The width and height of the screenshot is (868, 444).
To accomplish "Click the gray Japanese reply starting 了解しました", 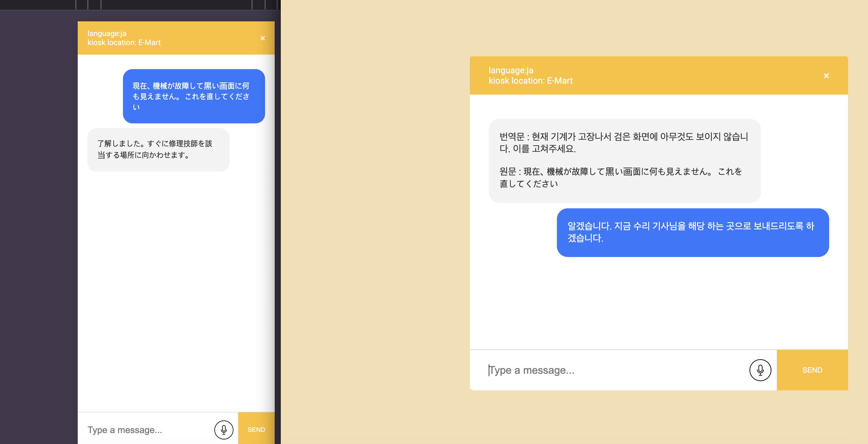I will (x=158, y=150).
